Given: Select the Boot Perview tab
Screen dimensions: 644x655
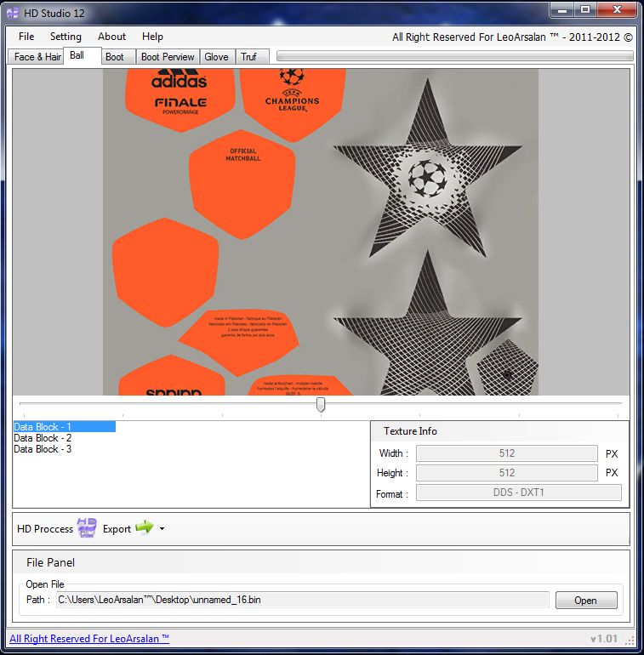Looking at the screenshot, I should [168, 57].
